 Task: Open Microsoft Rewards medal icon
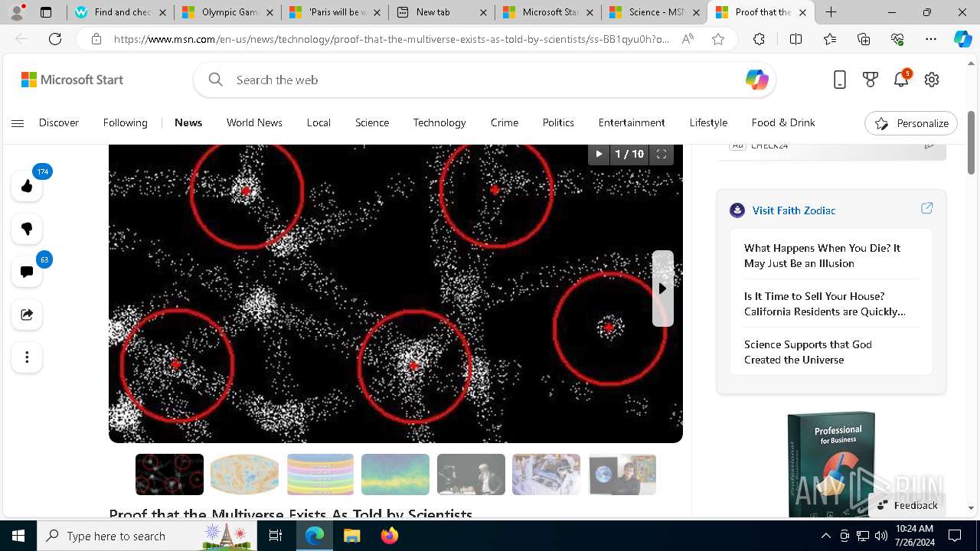tap(871, 80)
